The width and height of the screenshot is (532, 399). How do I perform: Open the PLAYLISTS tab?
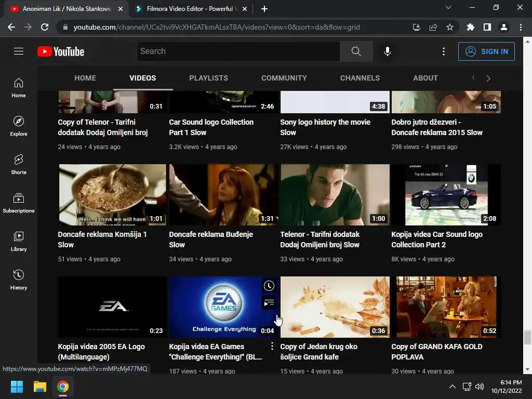209,78
